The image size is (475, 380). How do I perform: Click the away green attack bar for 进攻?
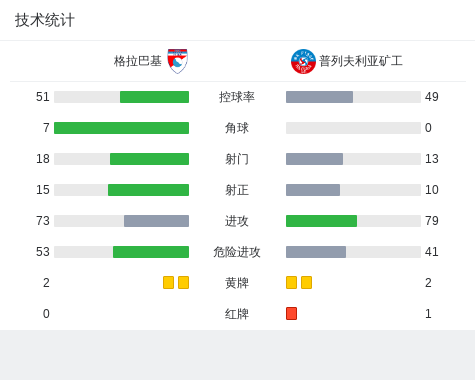[321, 221]
